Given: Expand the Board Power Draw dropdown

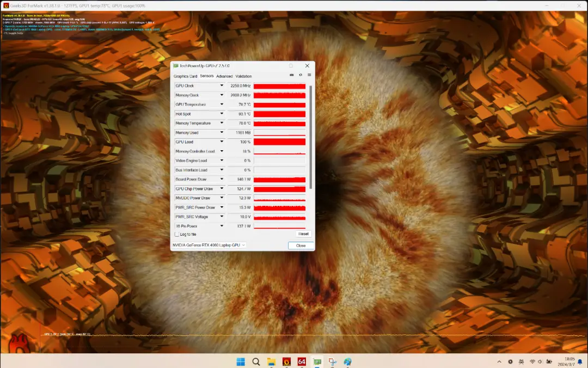Looking at the screenshot, I should [222, 179].
